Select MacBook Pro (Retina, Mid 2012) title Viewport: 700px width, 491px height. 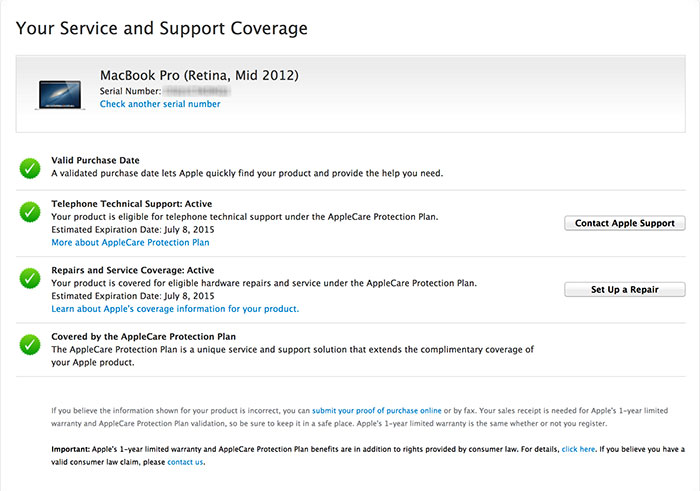click(199, 75)
